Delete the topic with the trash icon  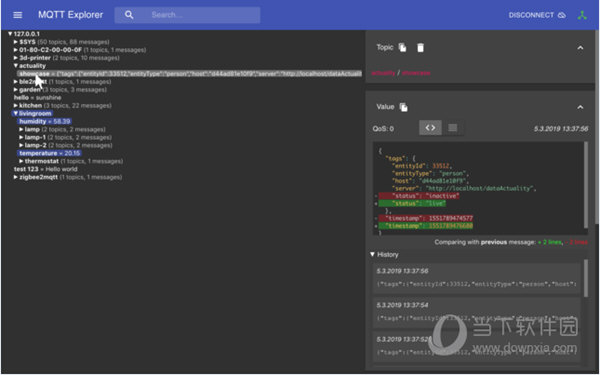[x=420, y=47]
